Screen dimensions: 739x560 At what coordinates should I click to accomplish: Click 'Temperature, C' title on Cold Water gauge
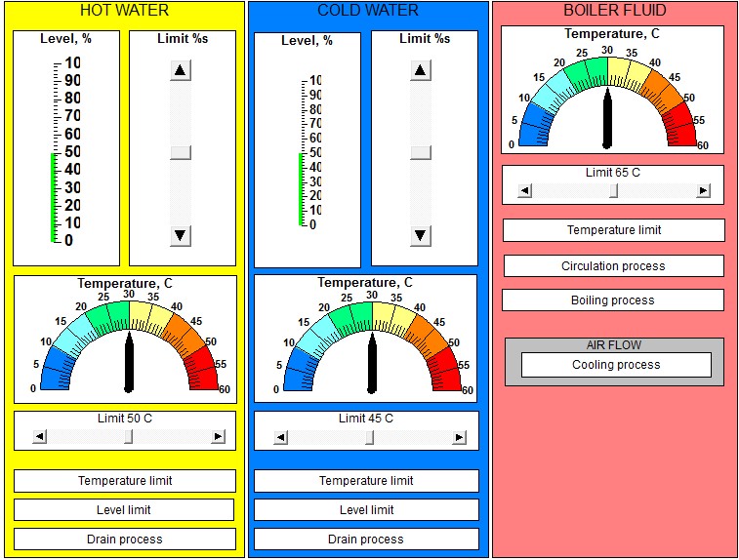pos(365,283)
